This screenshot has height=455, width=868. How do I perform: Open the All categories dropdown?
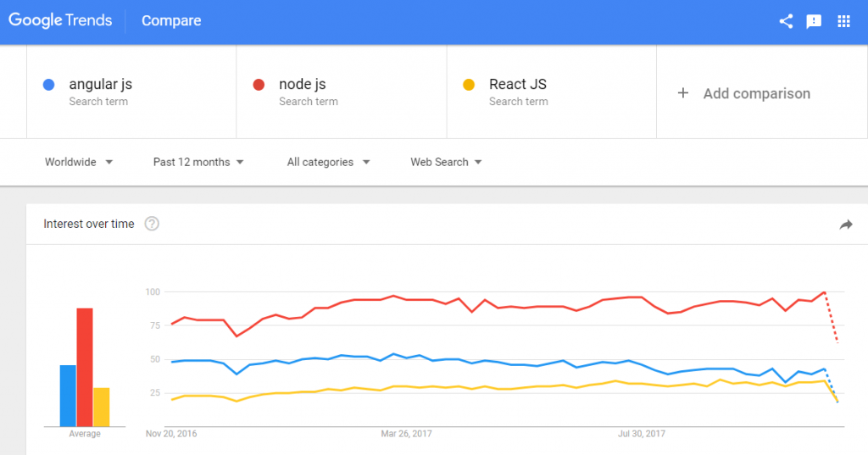click(x=329, y=162)
